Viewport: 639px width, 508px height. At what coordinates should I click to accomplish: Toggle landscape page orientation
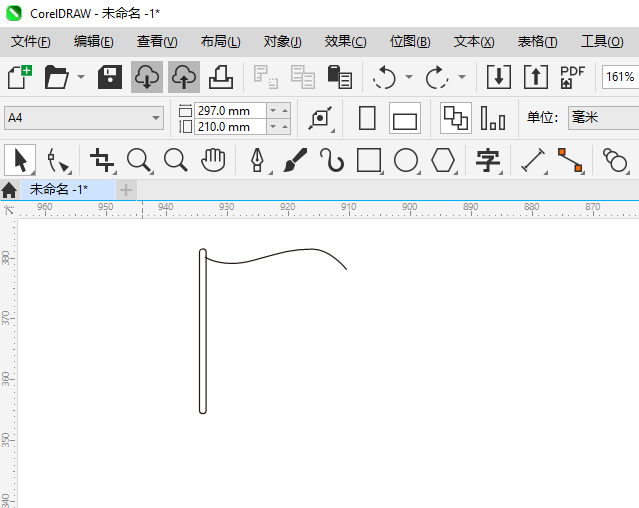pyautogui.click(x=405, y=118)
